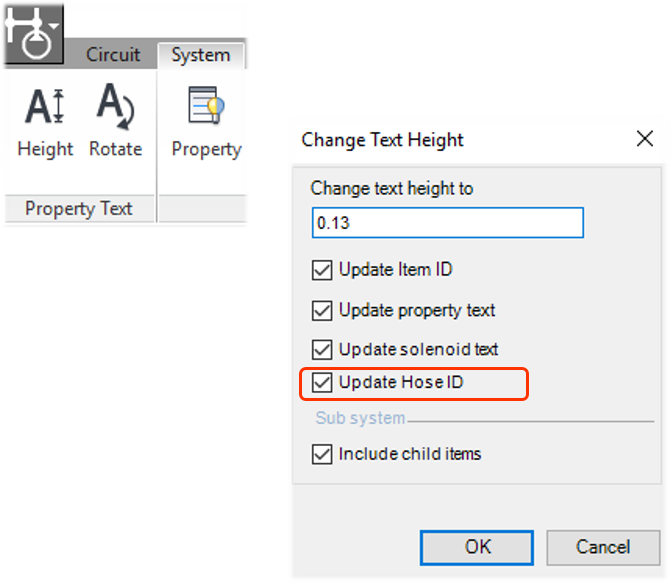Close the Change Text Height dialog
670x583 pixels.
pos(644,139)
